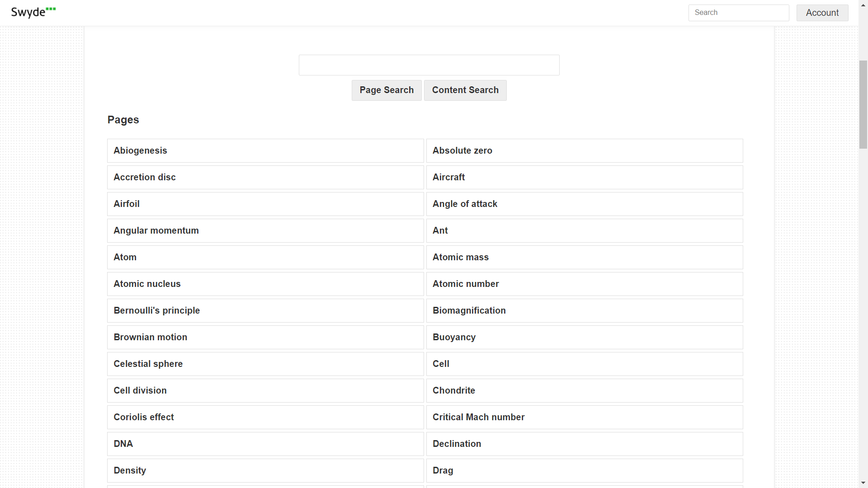
Task: Open the Brownian motion page
Action: (x=150, y=337)
